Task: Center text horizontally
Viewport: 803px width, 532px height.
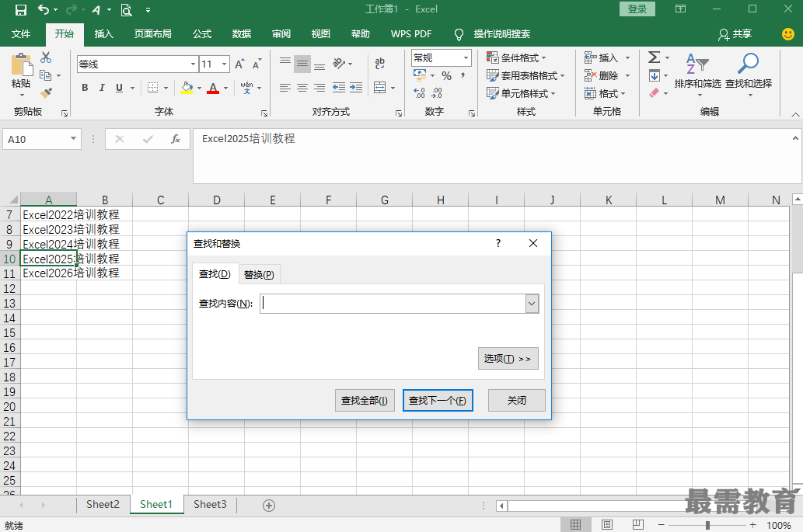Action: [302, 88]
